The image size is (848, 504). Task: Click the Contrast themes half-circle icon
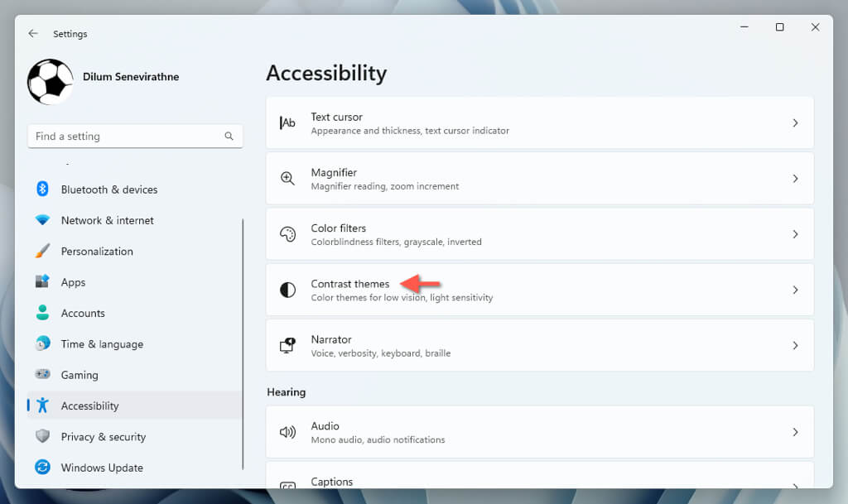(x=287, y=290)
